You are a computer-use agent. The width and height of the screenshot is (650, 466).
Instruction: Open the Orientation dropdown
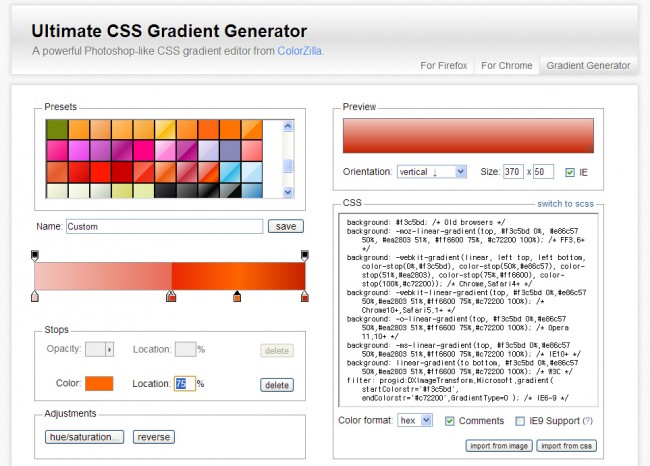point(431,172)
